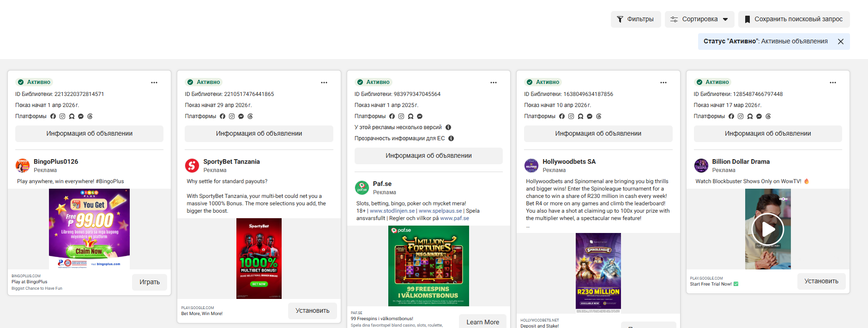Open three-dot menu on Paf.se card

[x=494, y=83]
